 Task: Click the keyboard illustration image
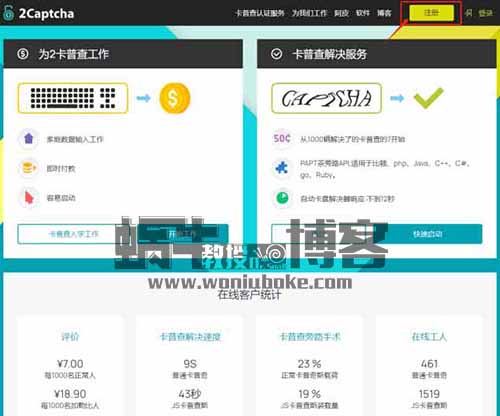click(x=73, y=98)
